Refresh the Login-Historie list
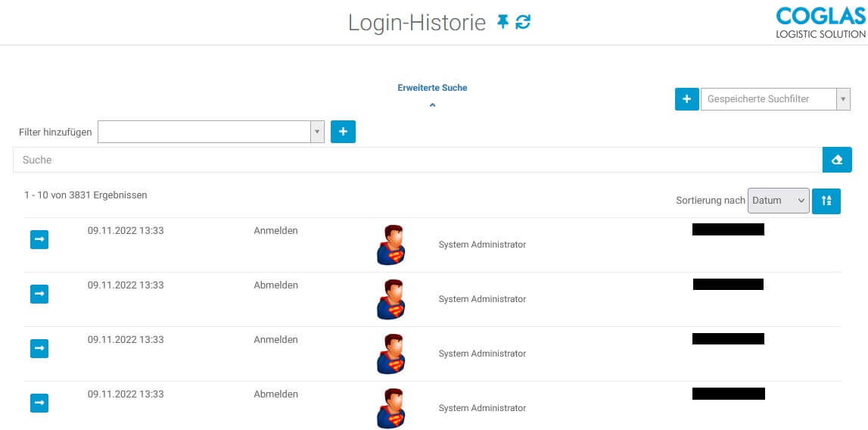The width and height of the screenshot is (868, 430). point(523,22)
